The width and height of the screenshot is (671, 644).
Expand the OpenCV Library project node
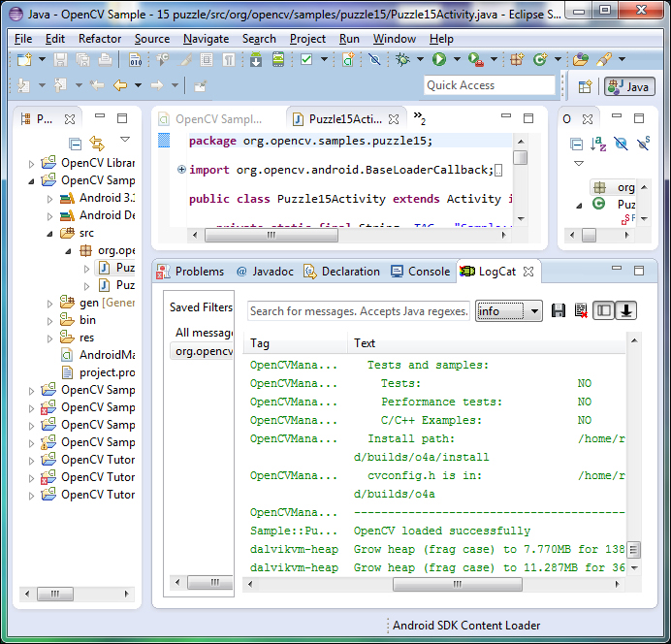[31, 164]
